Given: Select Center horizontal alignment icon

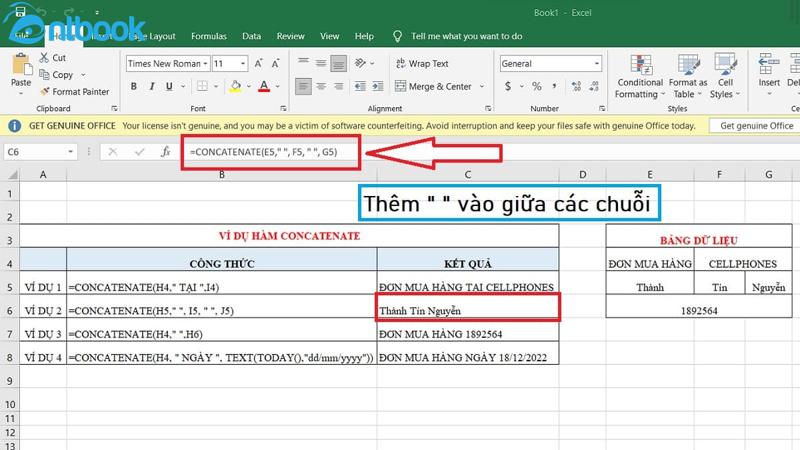Looking at the screenshot, I should pos(320,86).
